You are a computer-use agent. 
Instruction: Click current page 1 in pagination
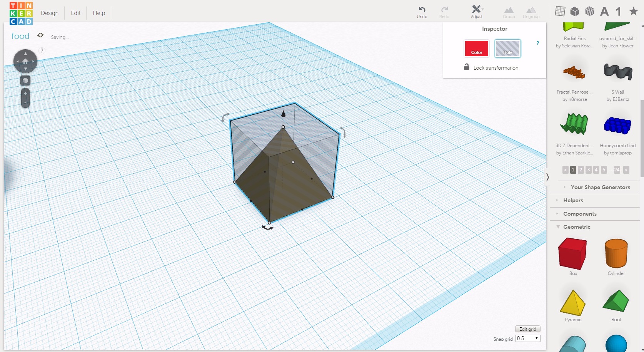(x=573, y=170)
